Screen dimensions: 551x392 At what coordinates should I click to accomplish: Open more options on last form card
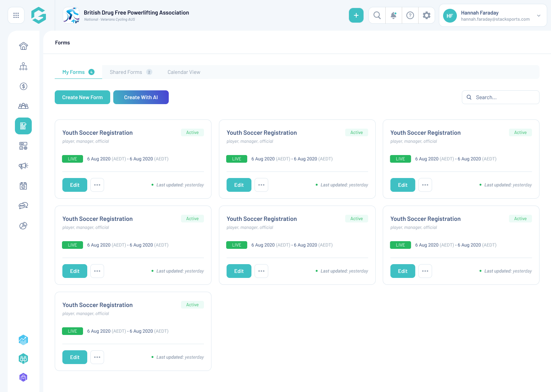click(97, 357)
